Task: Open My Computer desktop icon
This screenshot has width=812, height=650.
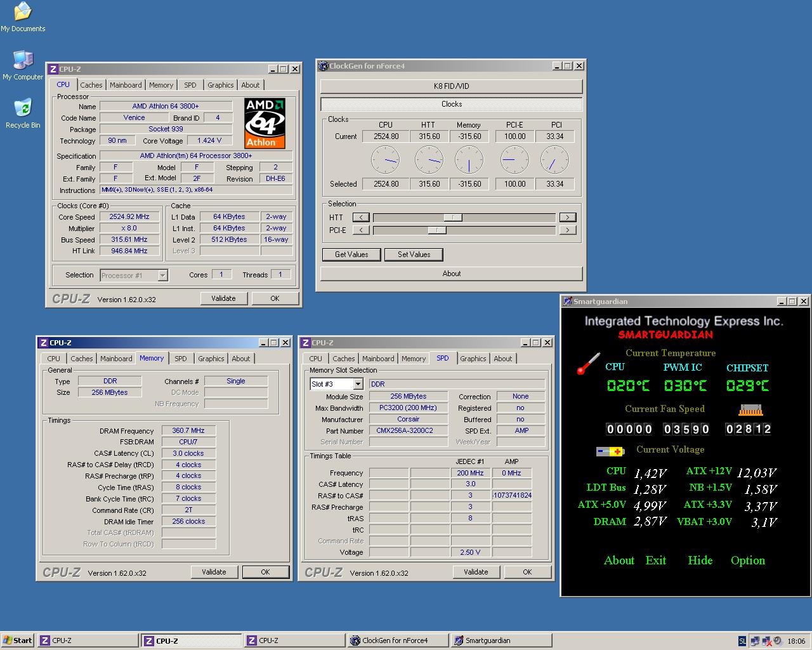Action: [x=23, y=65]
